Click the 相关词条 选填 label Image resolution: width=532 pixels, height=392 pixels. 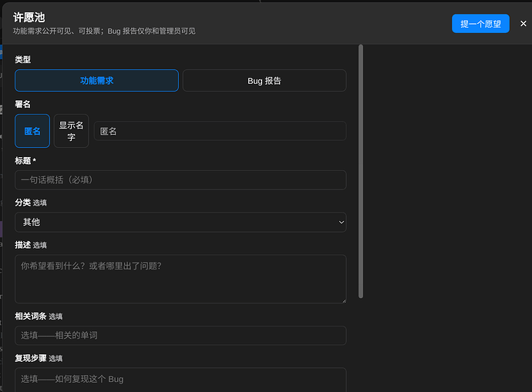tap(39, 316)
